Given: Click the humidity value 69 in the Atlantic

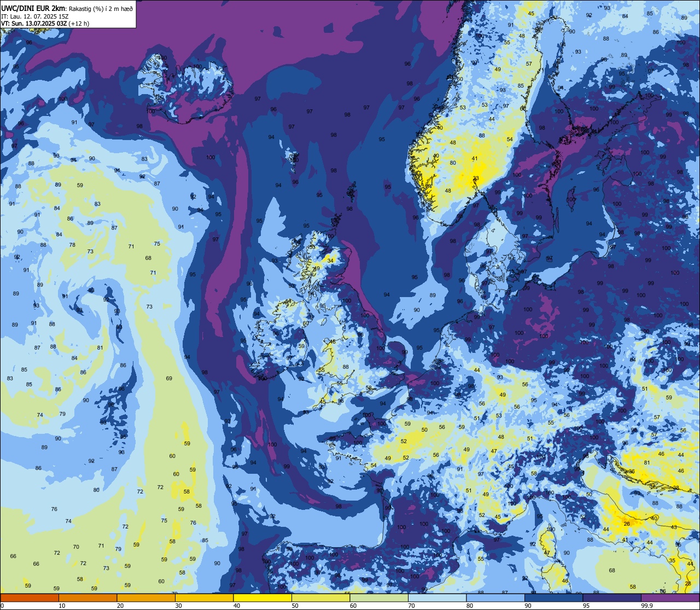Looking at the screenshot, I should pyautogui.click(x=169, y=378).
